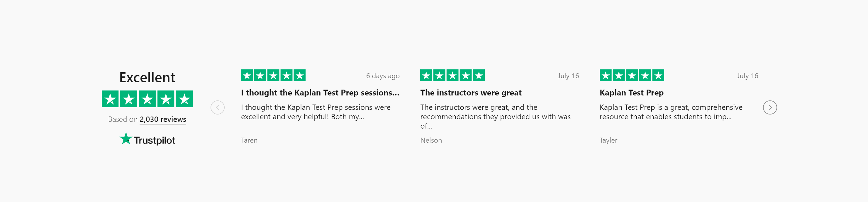This screenshot has width=868, height=212.
Task: Click the large Excellent rating stars
Action: tap(147, 99)
